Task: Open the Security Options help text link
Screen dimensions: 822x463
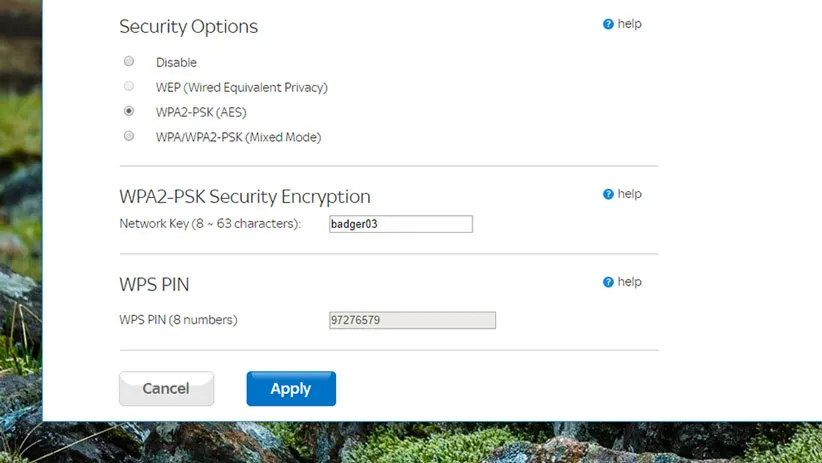Action: 630,24
